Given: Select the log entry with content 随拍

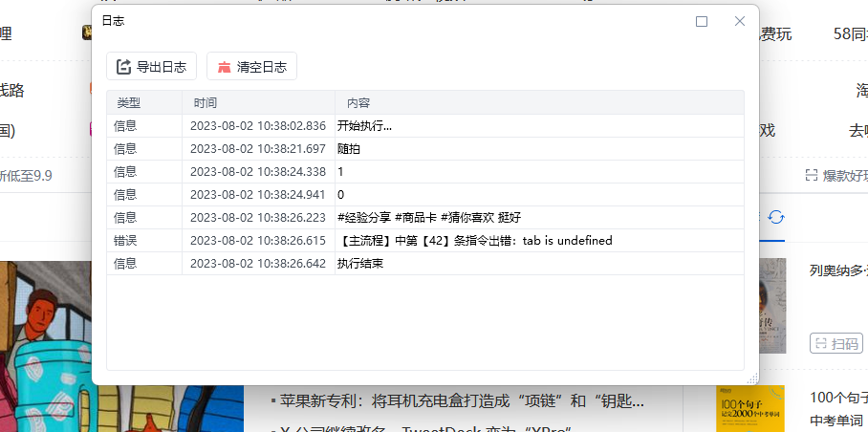Looking at the screenshot, I should [x=425, y=149].
